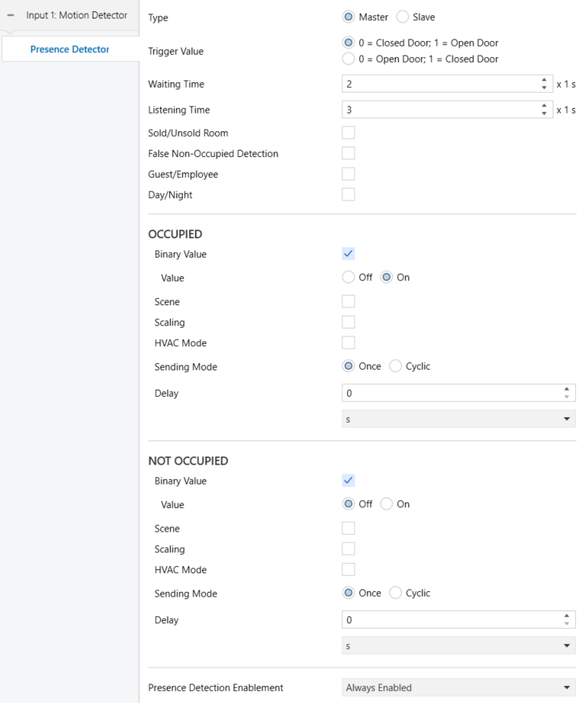Enable the Guest/Employee checkbox
This screenshot has width=588, height=703.
(349, 174)
